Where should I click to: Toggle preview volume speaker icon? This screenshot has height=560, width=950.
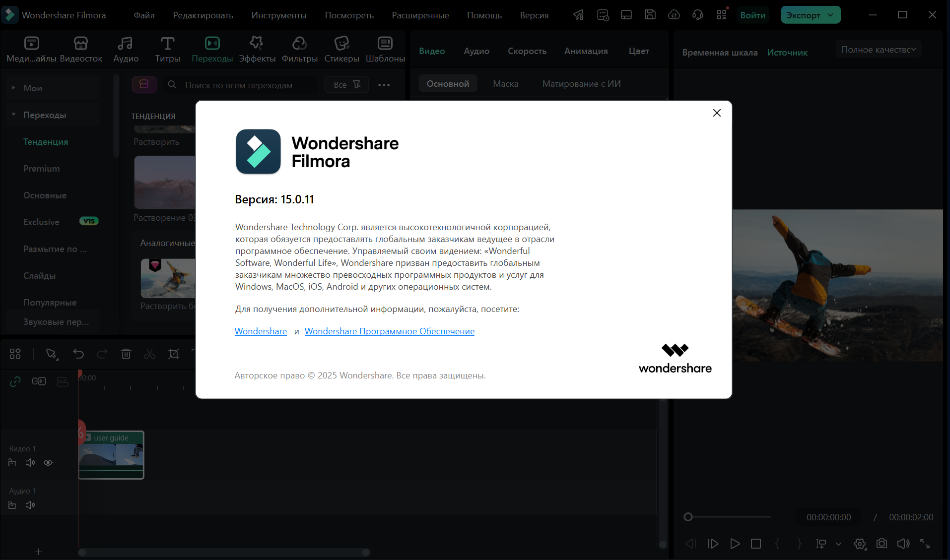903,544
